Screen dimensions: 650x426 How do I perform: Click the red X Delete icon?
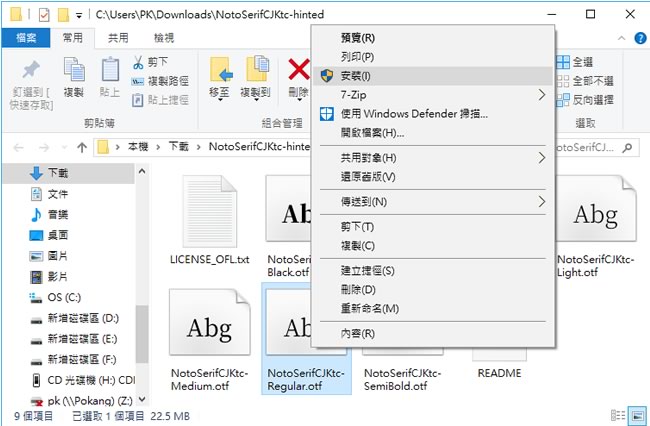(x=299, y=69)
